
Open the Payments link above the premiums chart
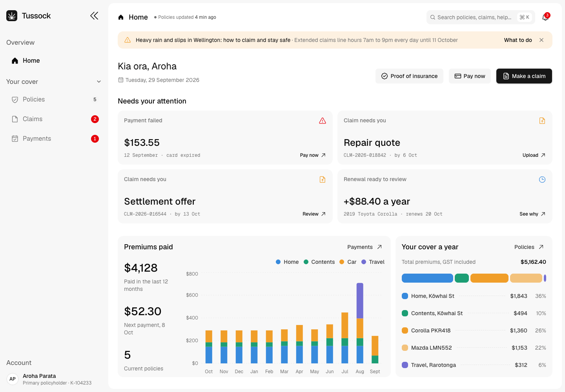(x=365, y=247)
